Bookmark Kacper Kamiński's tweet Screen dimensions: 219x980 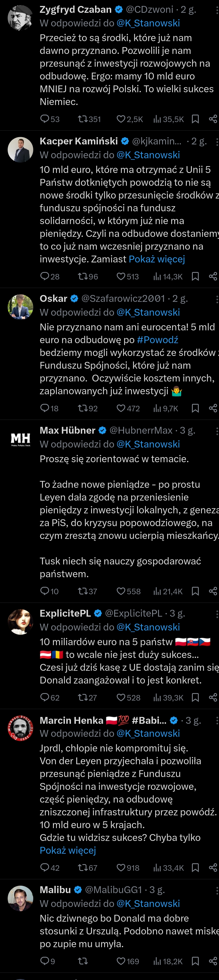[195, 276]
